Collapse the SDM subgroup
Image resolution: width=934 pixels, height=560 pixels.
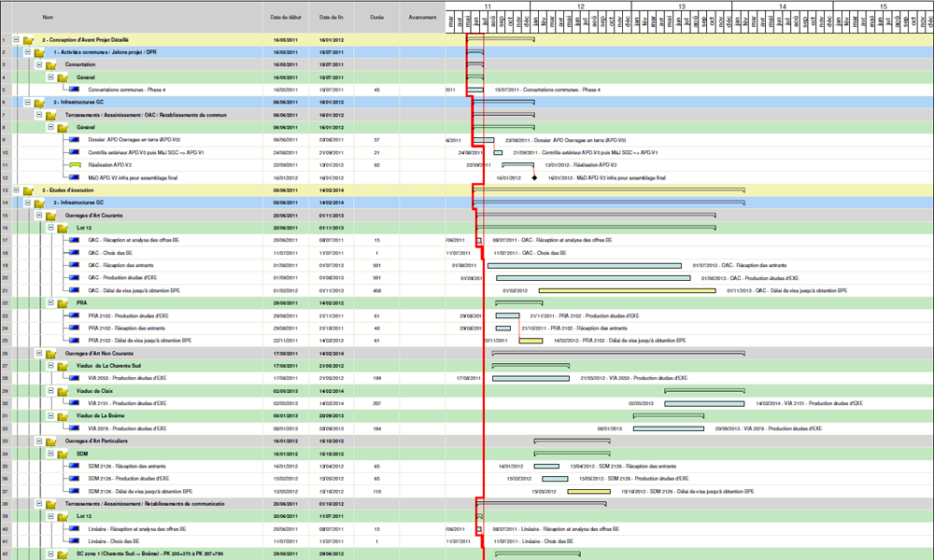(50, 454)
